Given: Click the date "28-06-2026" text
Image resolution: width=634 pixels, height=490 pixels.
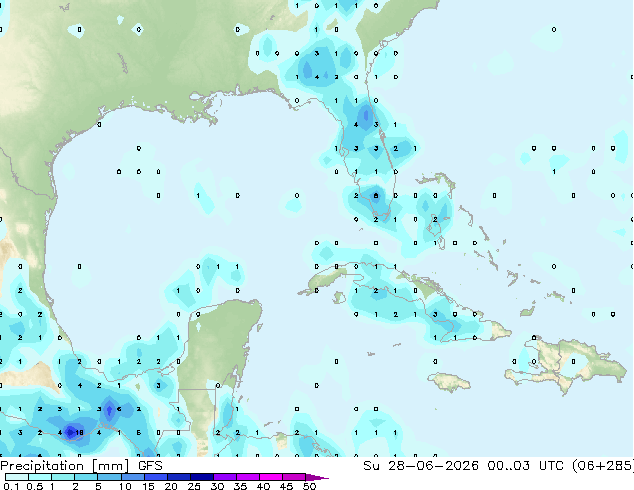Looking at the screenshot, I should pyautogui.click(x=433, y=466).
